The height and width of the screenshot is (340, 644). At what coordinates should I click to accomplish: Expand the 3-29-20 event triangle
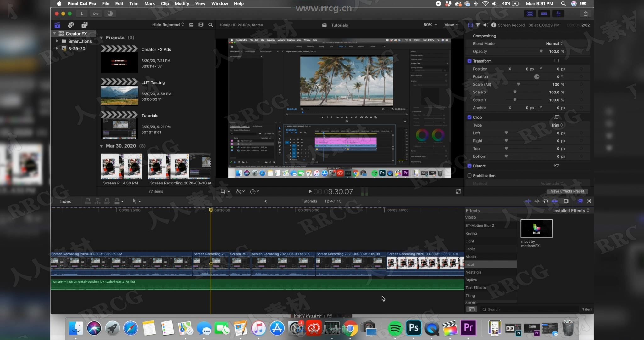(57, 48)
